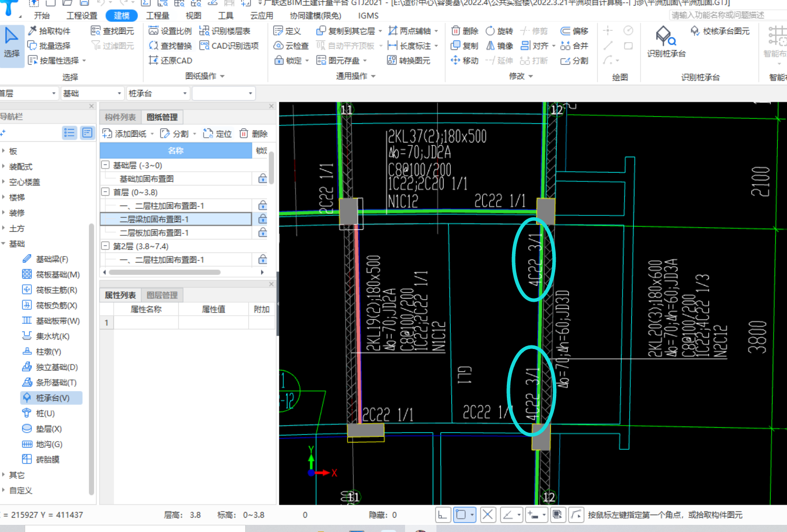Image resolution: width=787 pixels, height=532 pixels.
Task: Click the 拾取构件 pick component tool
Action: tap(49, 31)
